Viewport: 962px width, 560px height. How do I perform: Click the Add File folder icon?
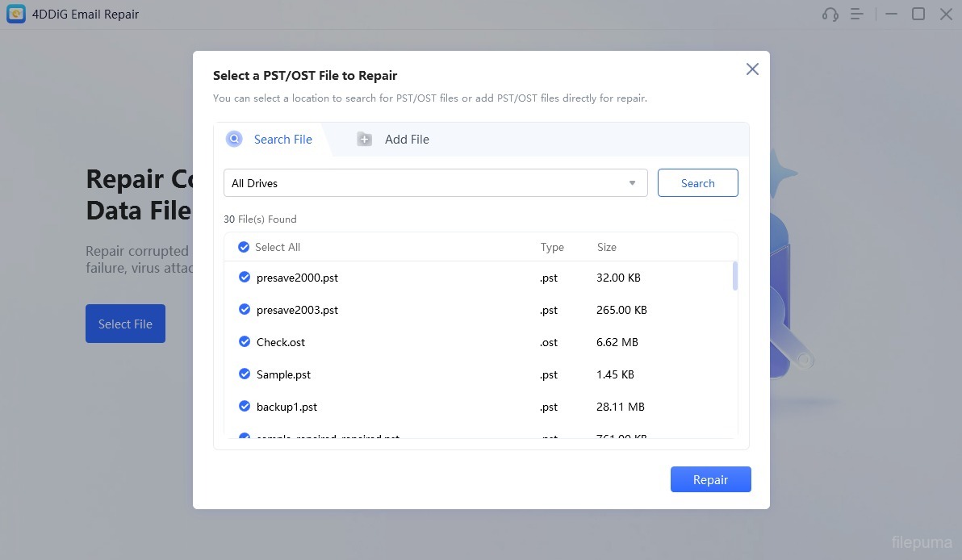click(x=365, y=140)
